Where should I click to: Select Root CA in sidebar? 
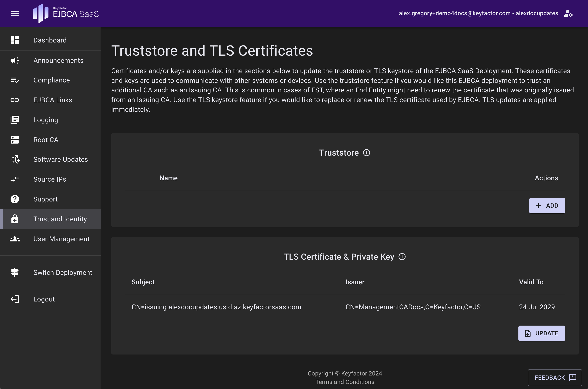[46, 140]
